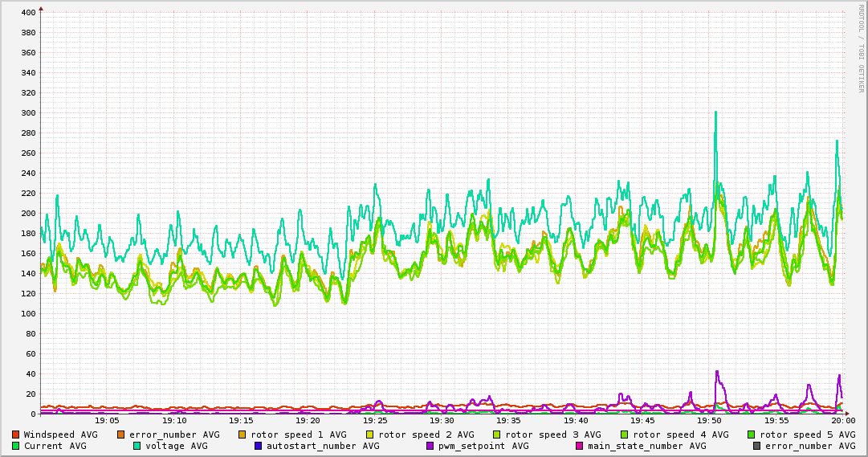Select "error_number AVG" label beside orange swatch
This screenshot has height=457, width=868.
[174, 435]
